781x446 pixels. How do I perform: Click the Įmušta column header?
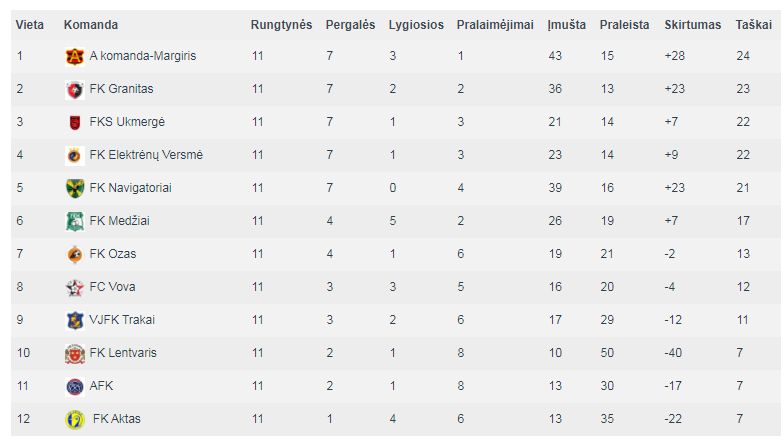click(x=566, y=25)
